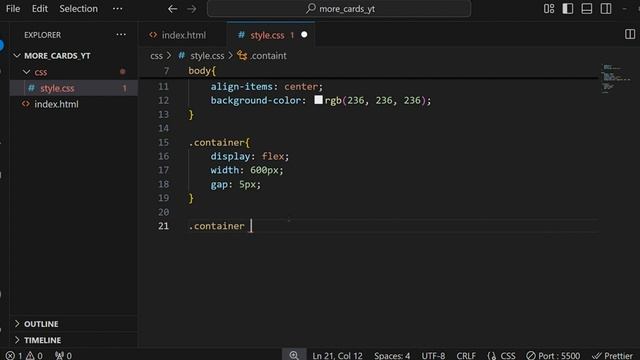640x360 pixels.
Task: Open index.html in the Explorer tree
Action: (74, 104)
